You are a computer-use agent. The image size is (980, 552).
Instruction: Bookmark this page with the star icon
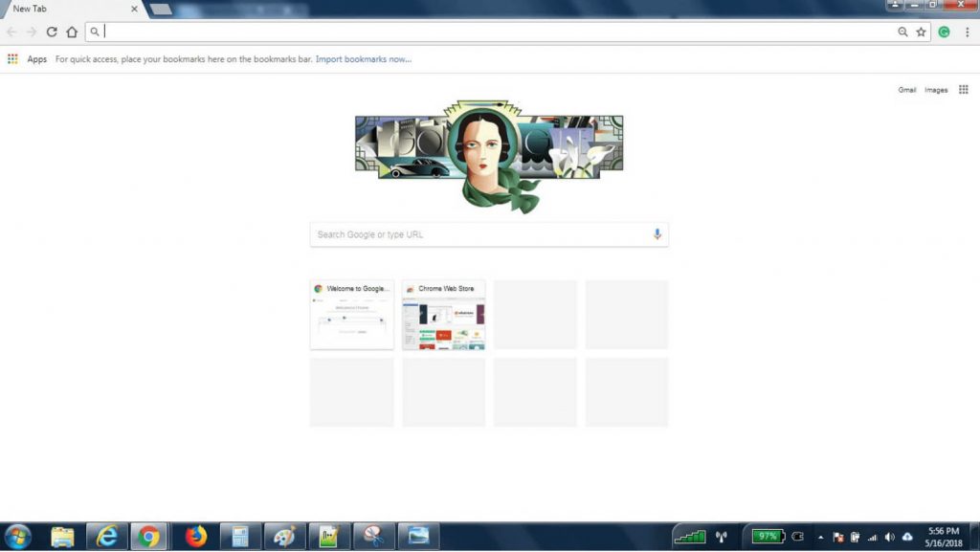coord(921,32)
